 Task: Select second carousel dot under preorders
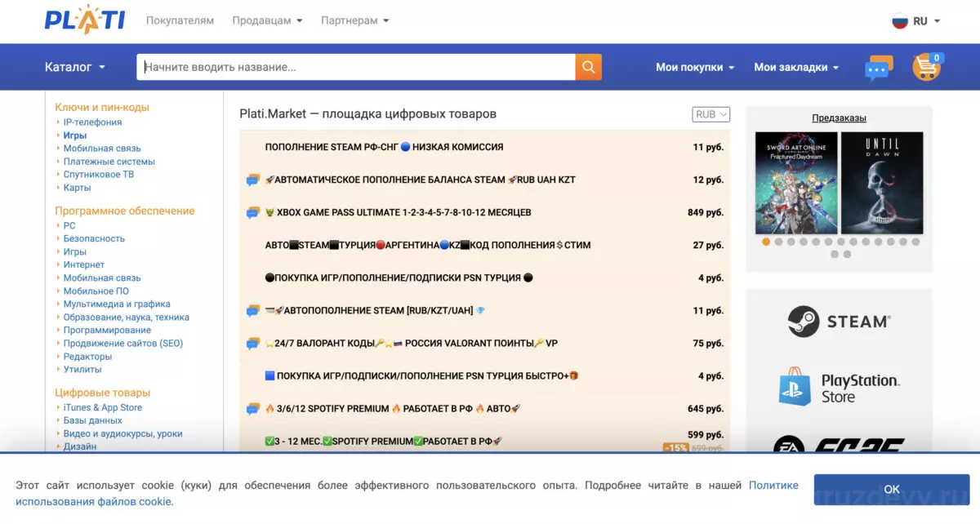point(778,242)
